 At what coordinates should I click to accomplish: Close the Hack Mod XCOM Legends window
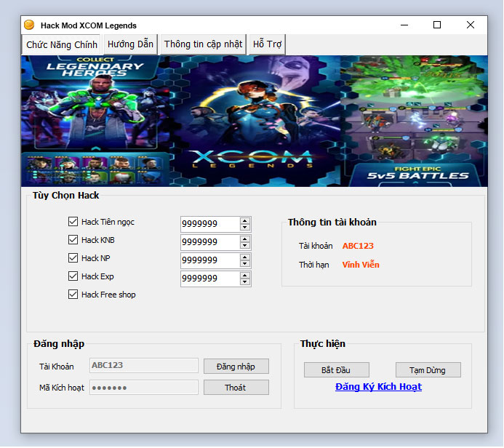(471, 25)
